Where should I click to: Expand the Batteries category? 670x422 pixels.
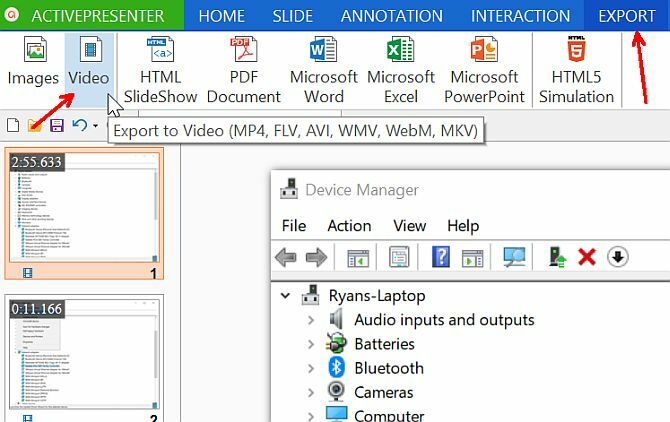click(311, 344)
